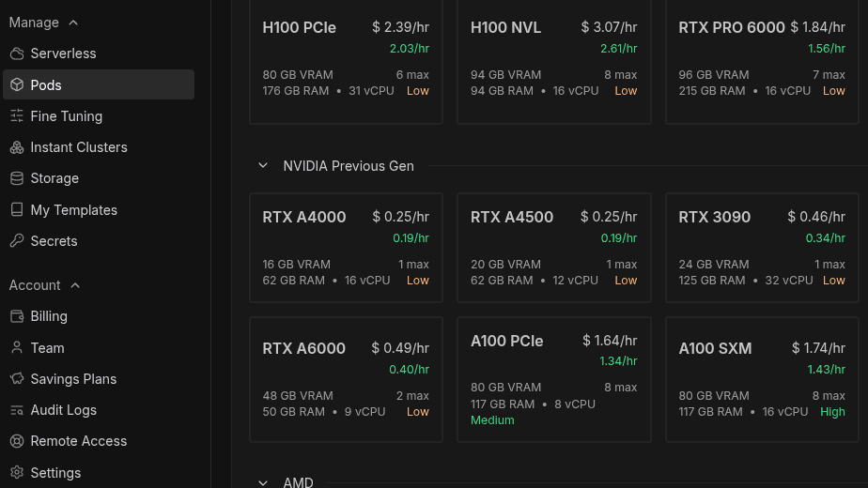This screenshot has width=868, height=488.
Task: Select the A100 SXM GPU card
Action: [x=762, y=379]
